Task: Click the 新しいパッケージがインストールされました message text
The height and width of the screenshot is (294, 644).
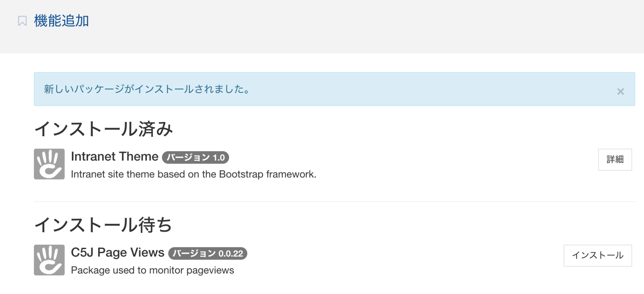Action: (x=147, y=89)
